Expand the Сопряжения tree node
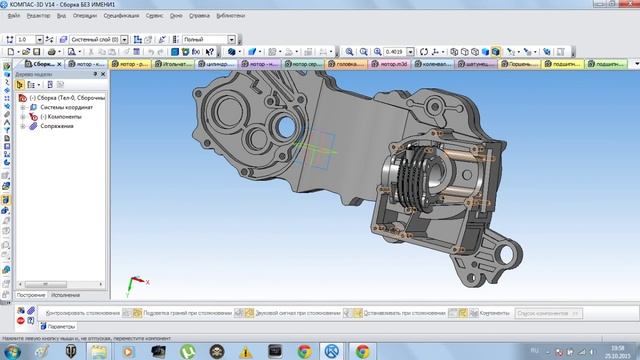Image resolution: width=640 pixels, height=360 pixels. click(x=23, y=126)
